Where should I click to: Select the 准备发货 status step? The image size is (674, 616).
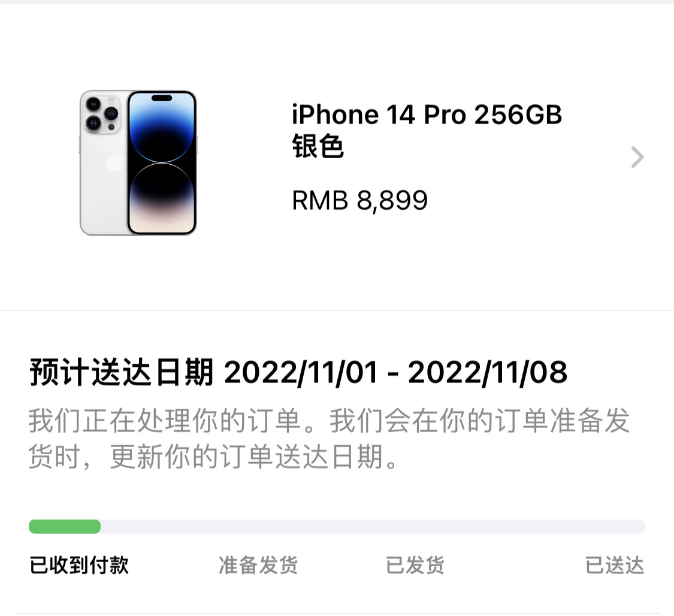point(258,565)
